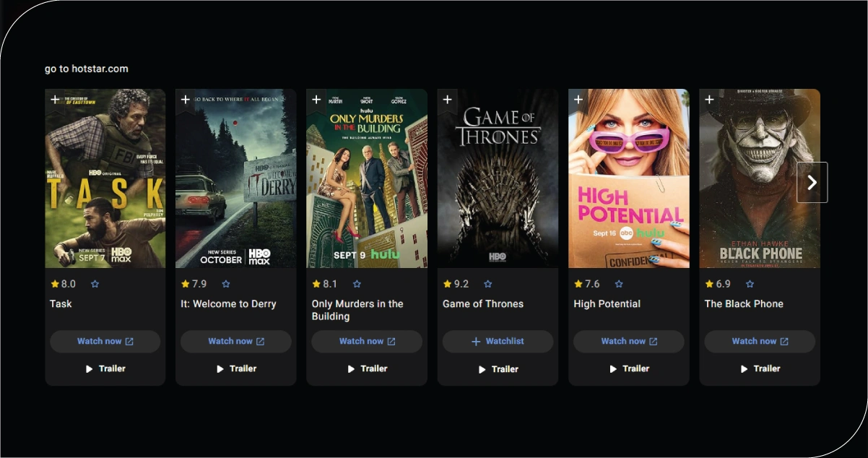Rate Task with the blue star outline
The height and width of the screenshot is (458, 868).
(x=95, y=284)
